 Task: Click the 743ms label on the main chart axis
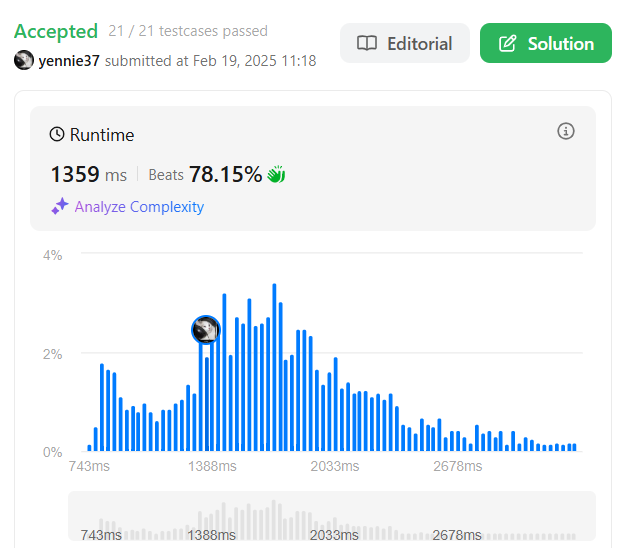tap(89, 466)
